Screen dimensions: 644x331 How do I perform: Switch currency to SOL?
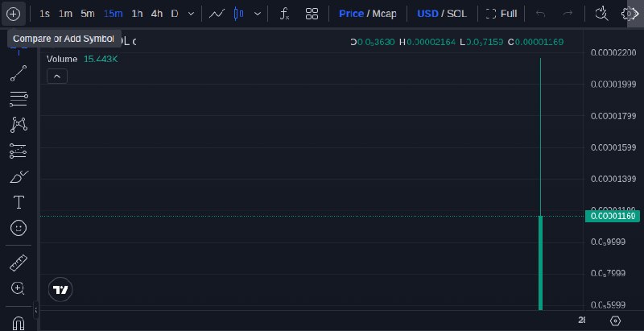[x=456, y=14]
